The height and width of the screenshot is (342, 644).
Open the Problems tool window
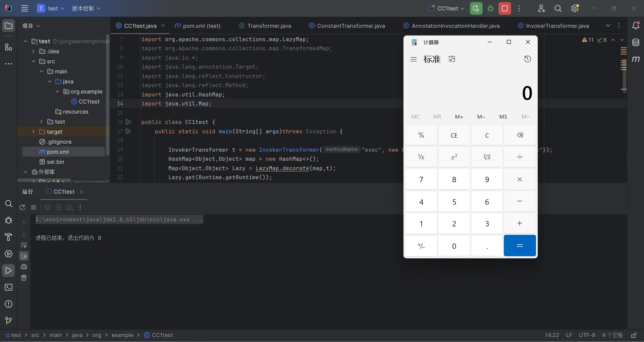pos(8,304)
